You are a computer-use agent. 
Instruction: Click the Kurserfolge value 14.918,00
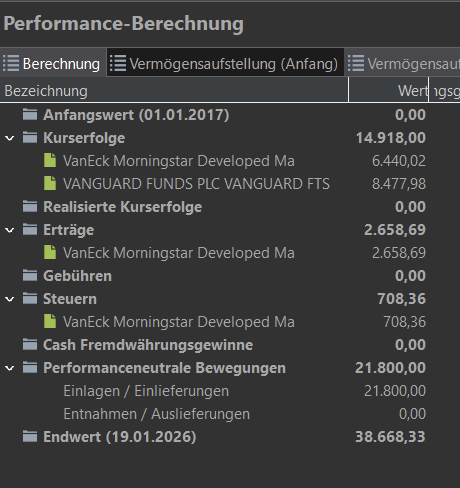(x=391, y=138)
